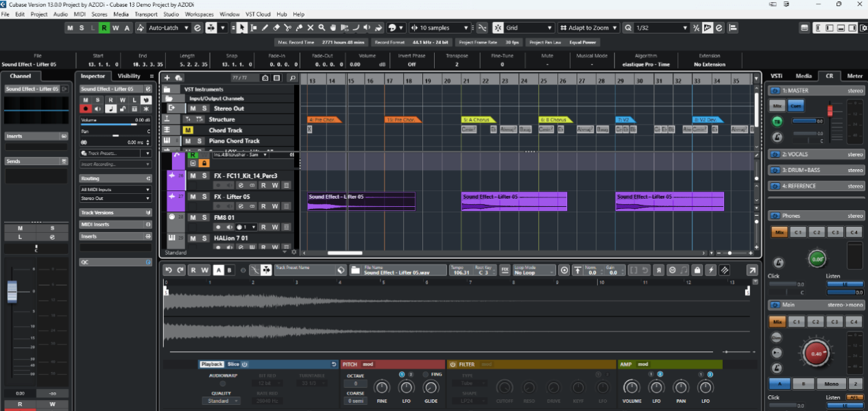
Task: Select the Erase tool
Action: click(276, 27)
